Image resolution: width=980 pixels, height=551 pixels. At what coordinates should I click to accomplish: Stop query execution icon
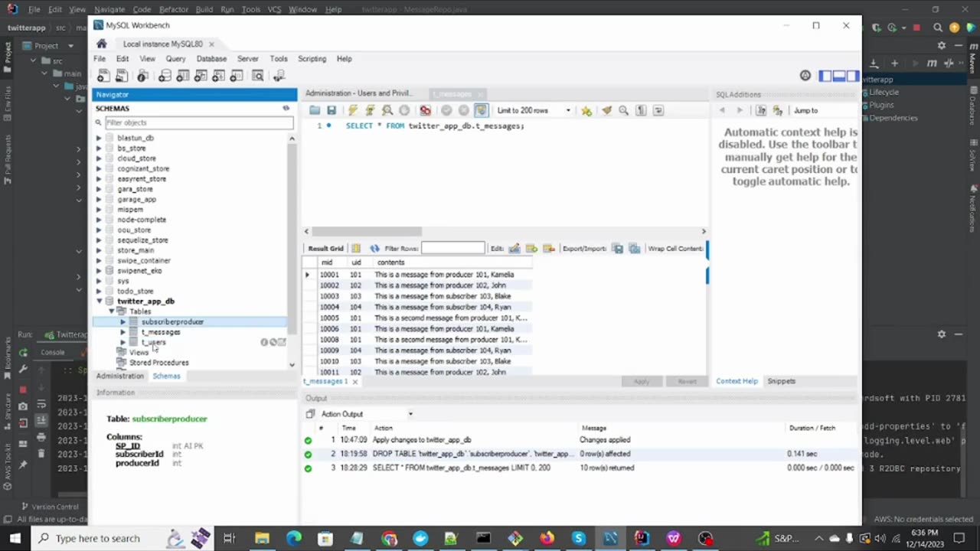(x=404, y=110)
